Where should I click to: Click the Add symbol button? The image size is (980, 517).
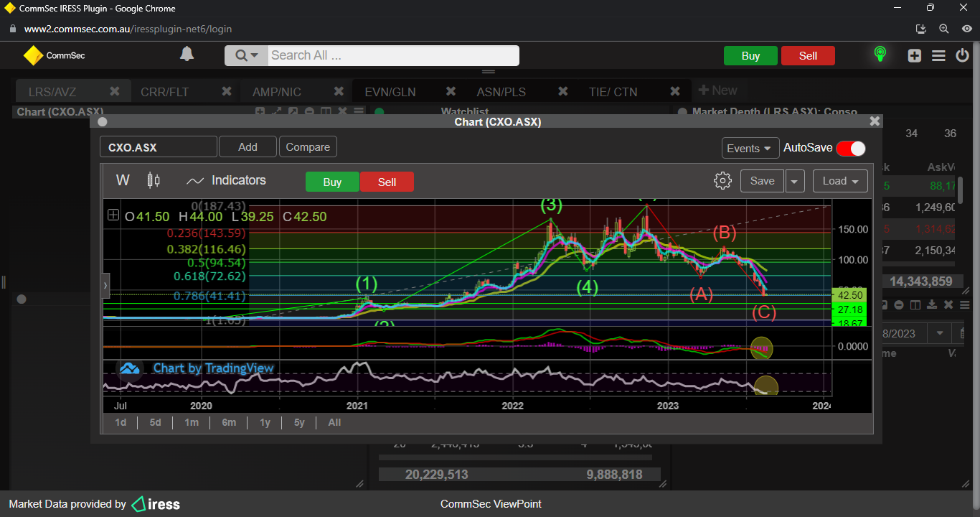[x=248, y=147]
